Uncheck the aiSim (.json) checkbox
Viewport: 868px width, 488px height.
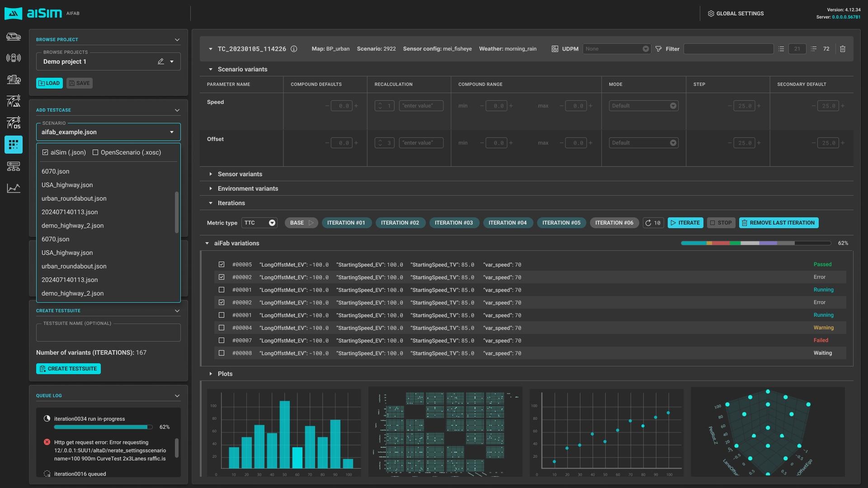45,153
